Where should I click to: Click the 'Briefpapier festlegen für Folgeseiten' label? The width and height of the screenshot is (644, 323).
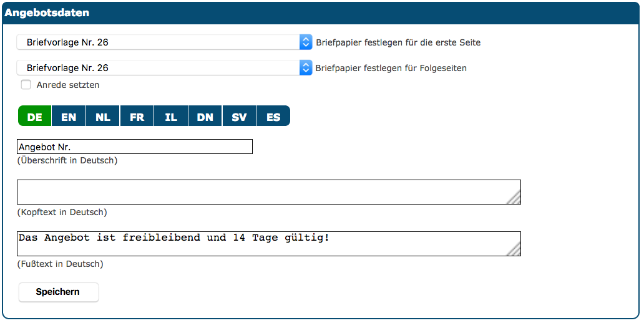(391, 68)
